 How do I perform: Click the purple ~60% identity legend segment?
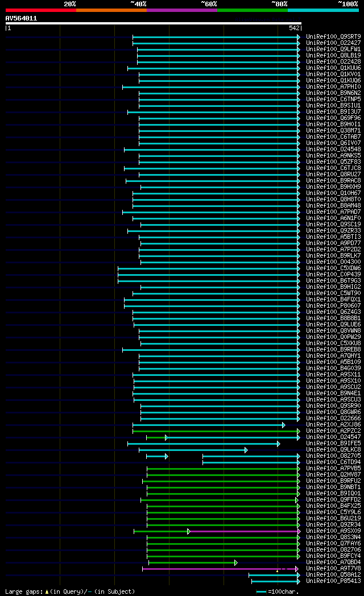point(181,10)
